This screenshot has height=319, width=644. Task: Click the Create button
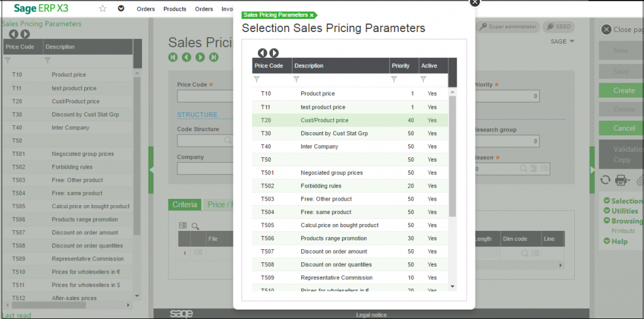(621, 91)
